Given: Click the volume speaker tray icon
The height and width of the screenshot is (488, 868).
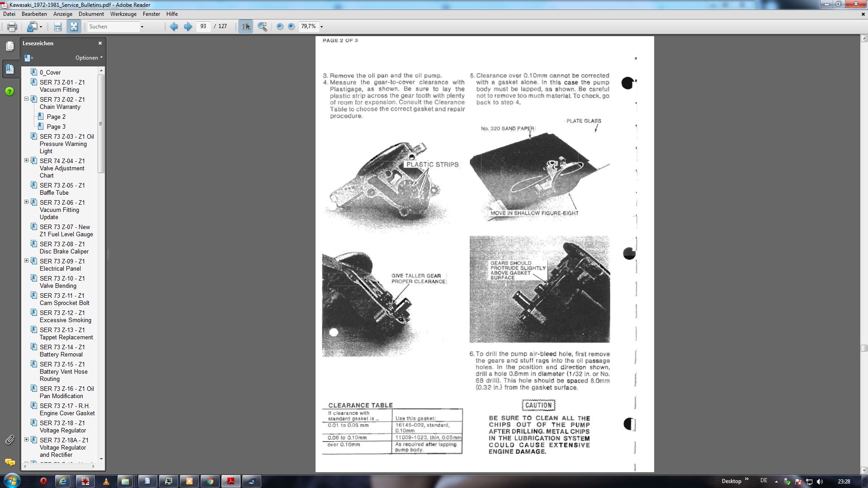Looking at the screenshot, I should click(x=820, y=482).
